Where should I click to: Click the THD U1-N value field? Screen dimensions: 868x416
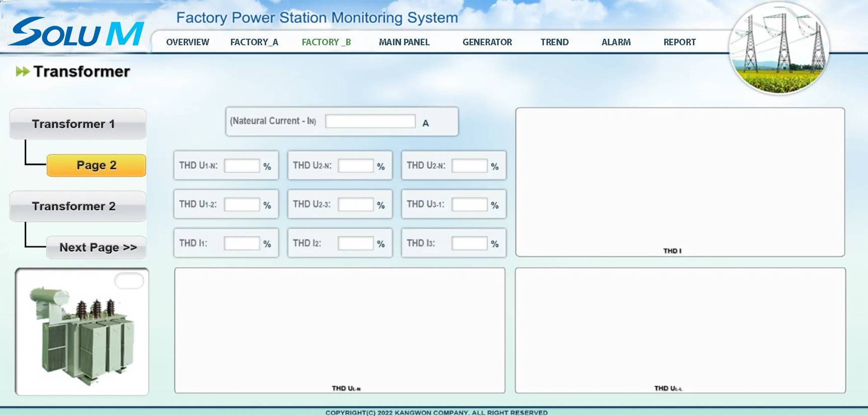[x=242, y=166]
